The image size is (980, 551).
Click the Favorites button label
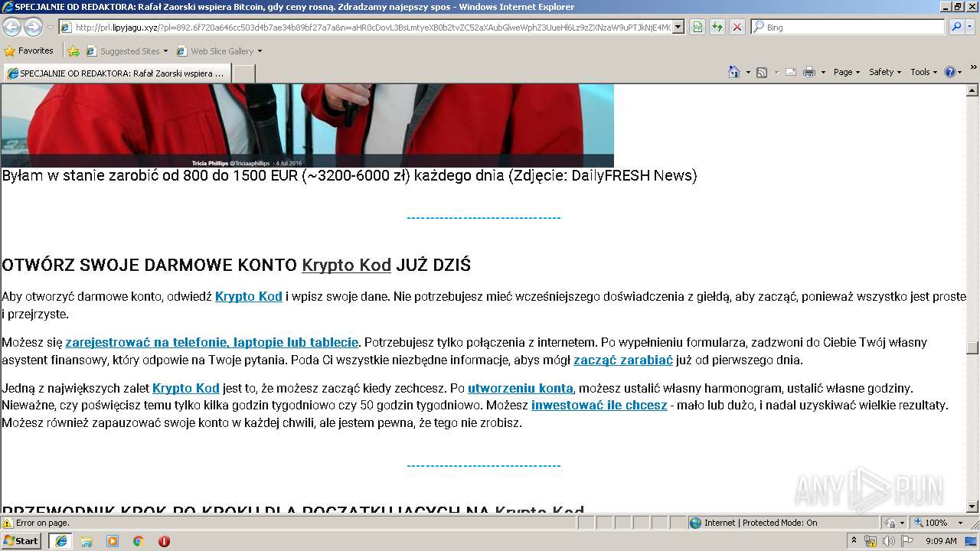point(36,51)
